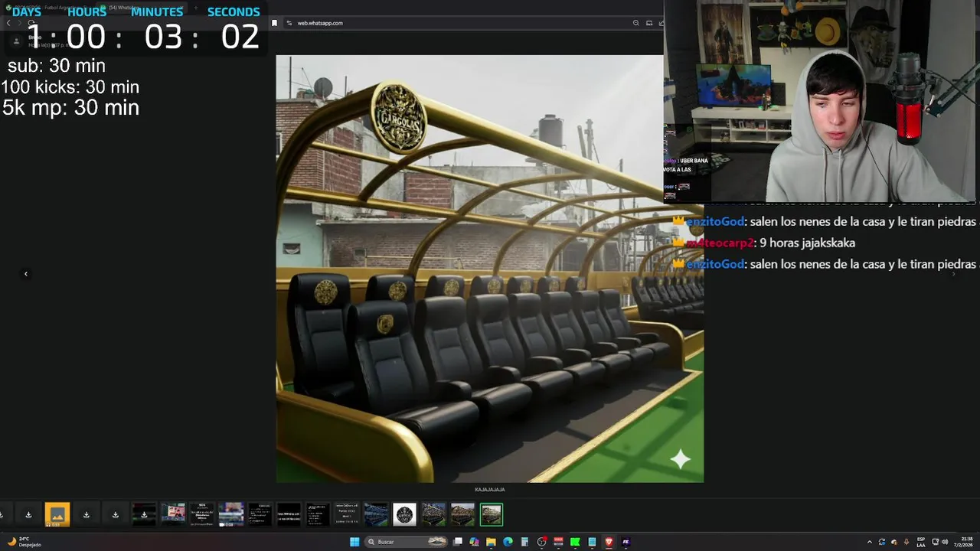
Task: Click the ESP LAA language indicator
Action: [921, 542]
